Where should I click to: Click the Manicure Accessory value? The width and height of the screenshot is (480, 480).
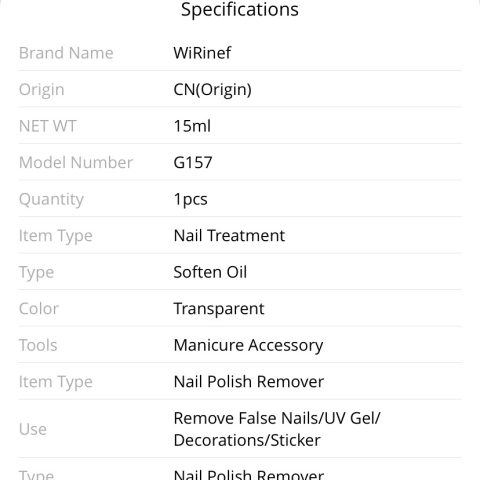pos(248,345)
